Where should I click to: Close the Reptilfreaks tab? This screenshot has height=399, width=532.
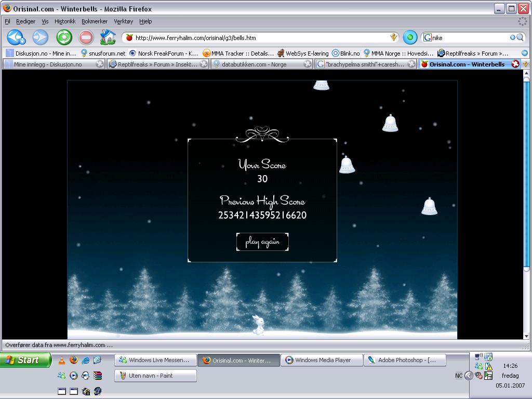click(x=203, y=64)
